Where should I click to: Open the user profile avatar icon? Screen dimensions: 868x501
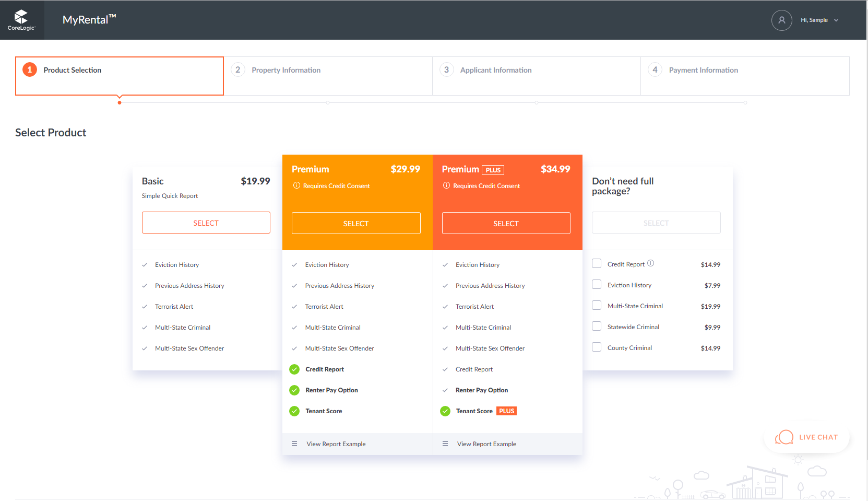coord(781,20)
